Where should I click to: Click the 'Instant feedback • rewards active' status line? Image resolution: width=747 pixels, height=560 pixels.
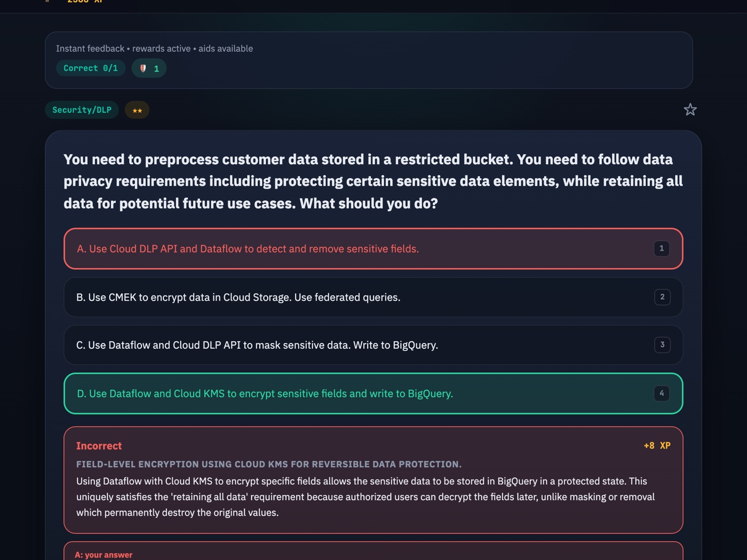(x=155, y=49)
